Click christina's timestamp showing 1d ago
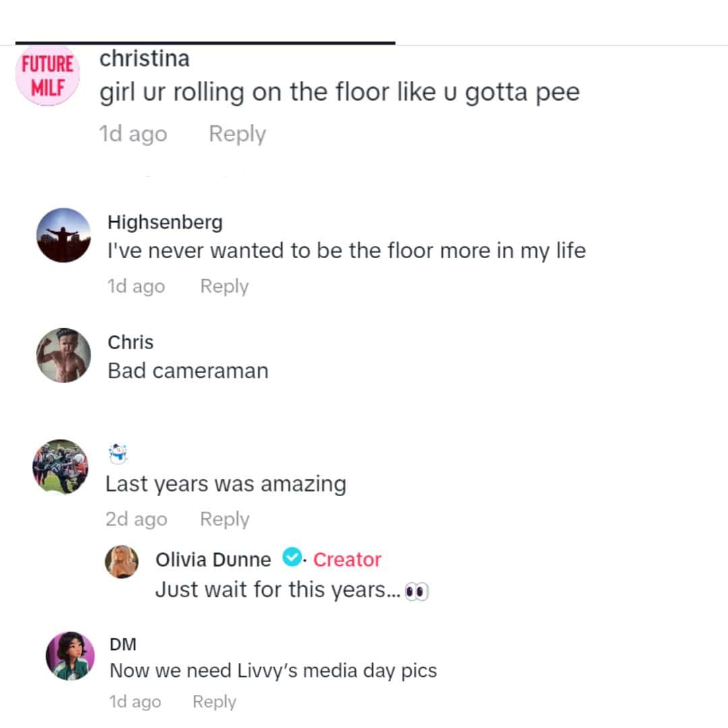 (x=132, y=134)
